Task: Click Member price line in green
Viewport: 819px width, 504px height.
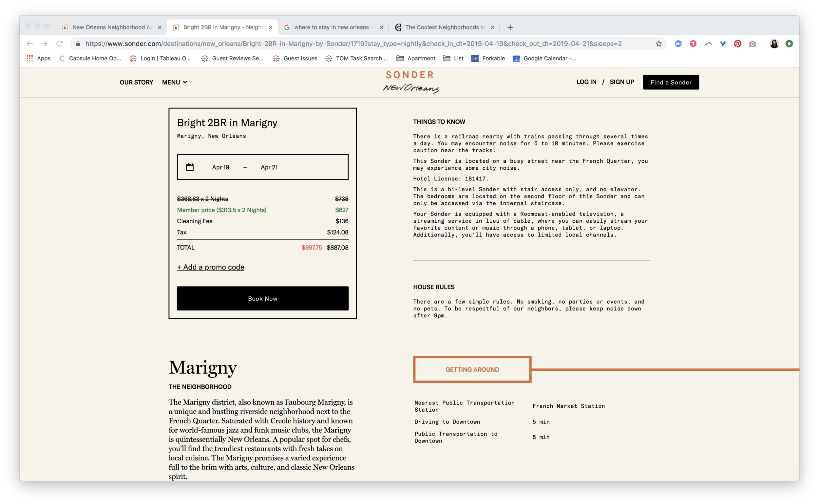Action: (263, 210)
